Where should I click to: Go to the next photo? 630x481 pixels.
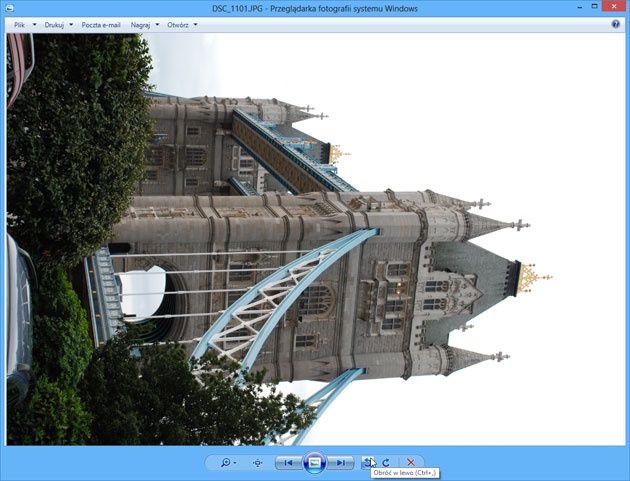coord(341,463)
